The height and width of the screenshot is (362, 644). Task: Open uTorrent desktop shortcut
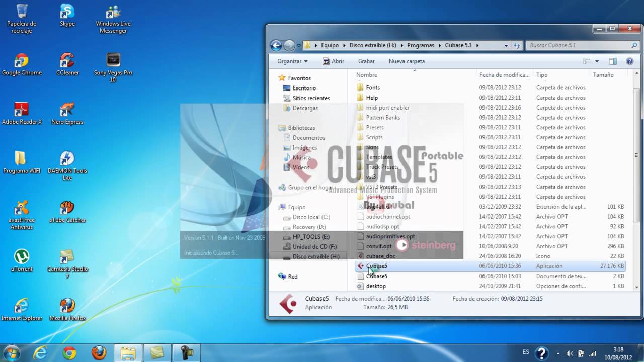click(x=22, y=260)
